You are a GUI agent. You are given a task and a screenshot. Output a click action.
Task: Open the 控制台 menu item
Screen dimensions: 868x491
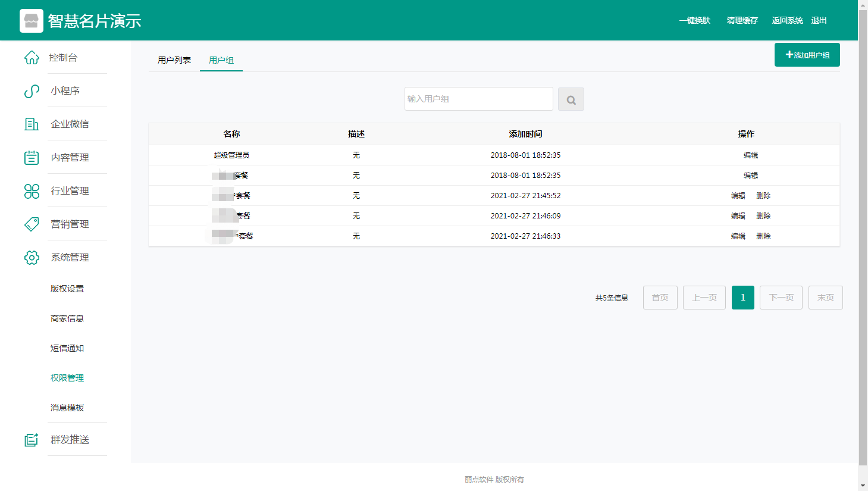[63, 58]
